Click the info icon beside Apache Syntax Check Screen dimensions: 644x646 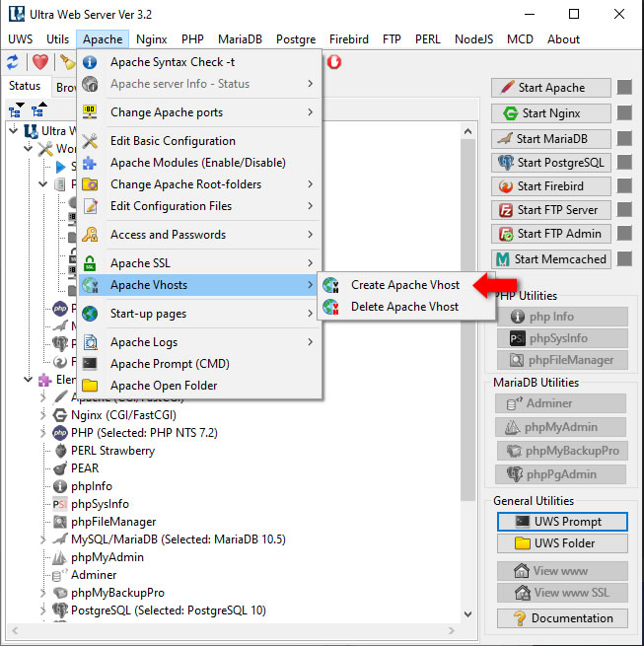tap(90, 62)
